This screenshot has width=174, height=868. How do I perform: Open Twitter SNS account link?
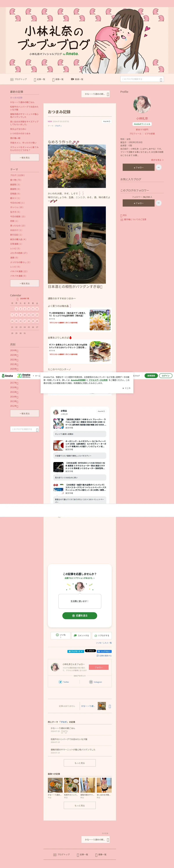(64, 682)
